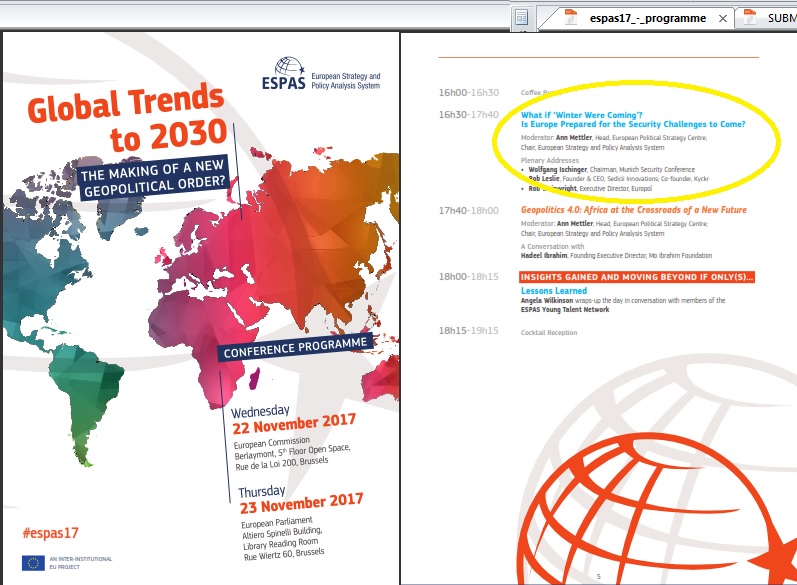Click 'European Parliament' venue text
Image resolution: width=797 pixels, height=585 pixels.
click(x=277, y=522)
